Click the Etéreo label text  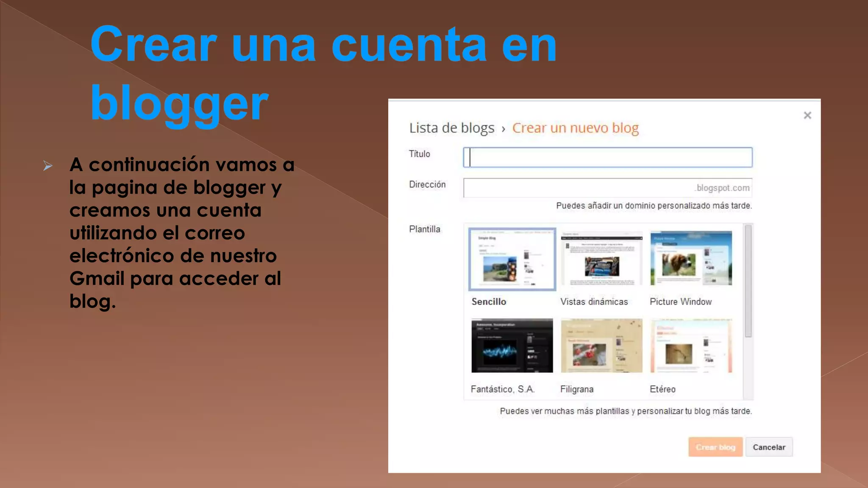click(x=662, y=389)
